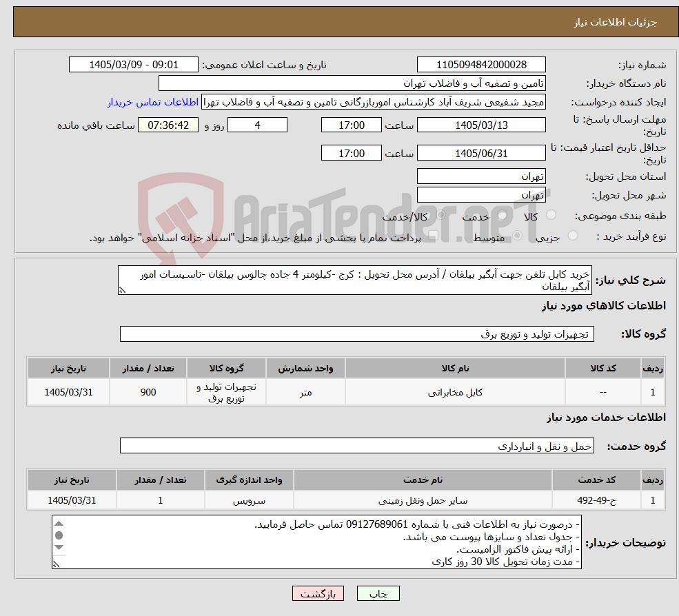Select the خدمت radio button
Screen dimensions: 679x616
[503, 215]
